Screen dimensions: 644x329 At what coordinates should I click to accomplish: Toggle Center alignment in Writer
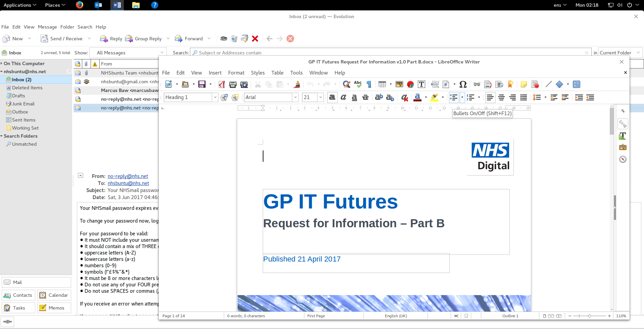501,97
